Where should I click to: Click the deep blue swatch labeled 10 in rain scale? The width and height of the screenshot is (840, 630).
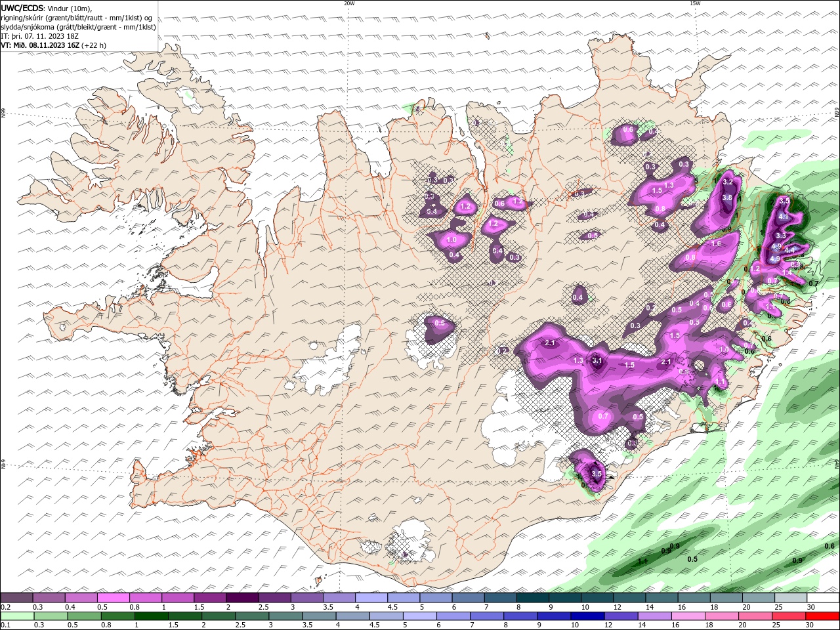(587, 616)
